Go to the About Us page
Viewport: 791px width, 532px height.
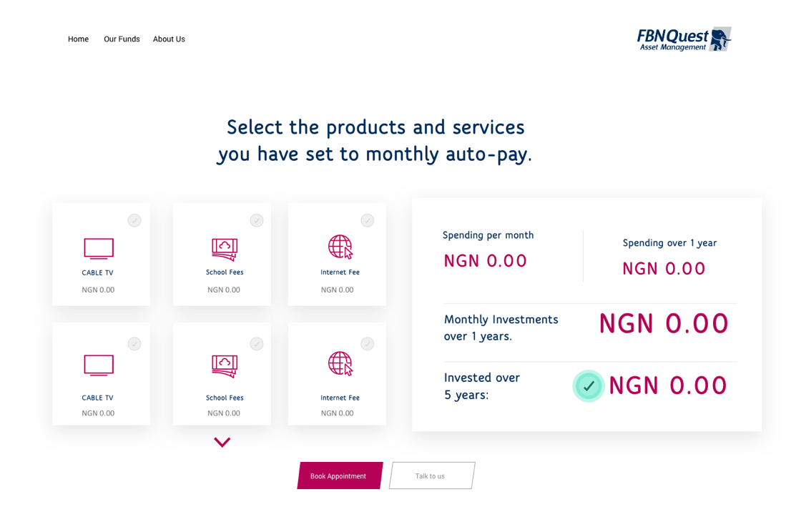(169, 39)
